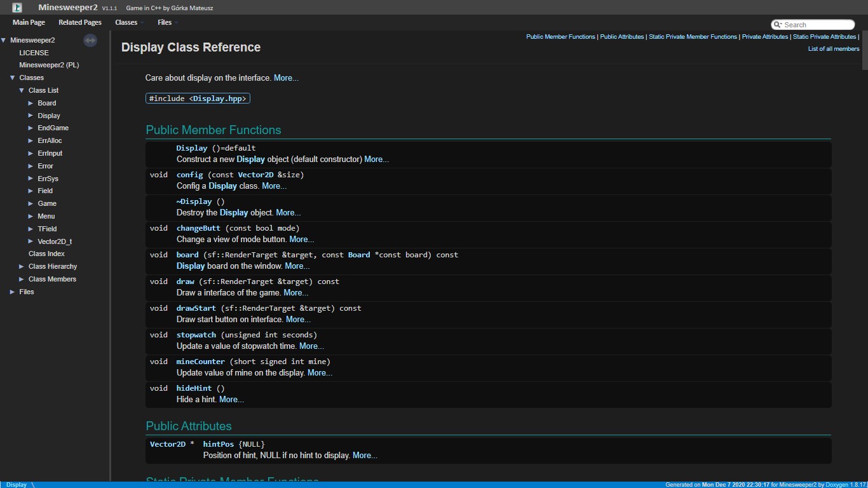
Task: Expand the ErrAlloc class arrow
Action: (x=31, y=140)
